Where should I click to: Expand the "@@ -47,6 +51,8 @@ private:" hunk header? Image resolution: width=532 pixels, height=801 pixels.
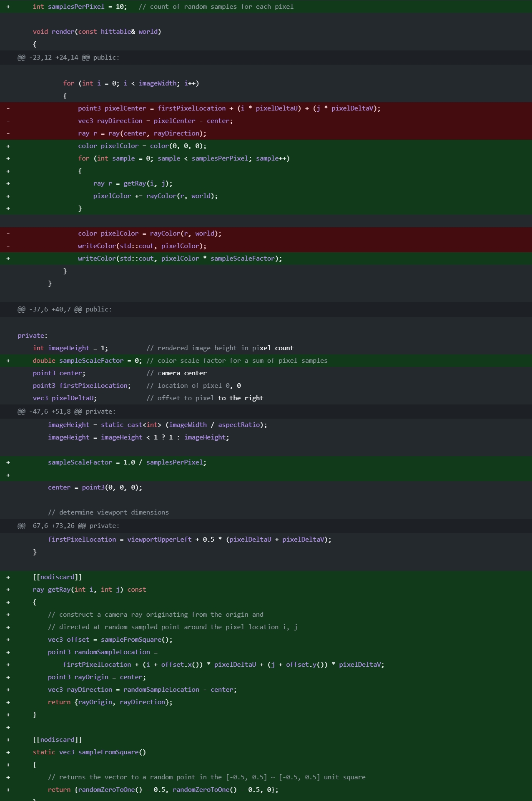tap(266, 412)
